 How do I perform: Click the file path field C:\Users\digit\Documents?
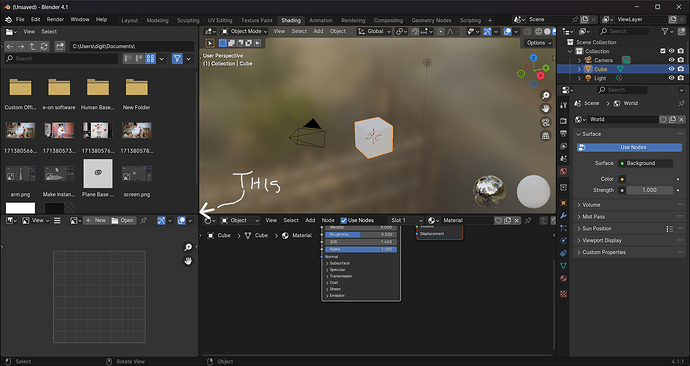tap(132, 46)
